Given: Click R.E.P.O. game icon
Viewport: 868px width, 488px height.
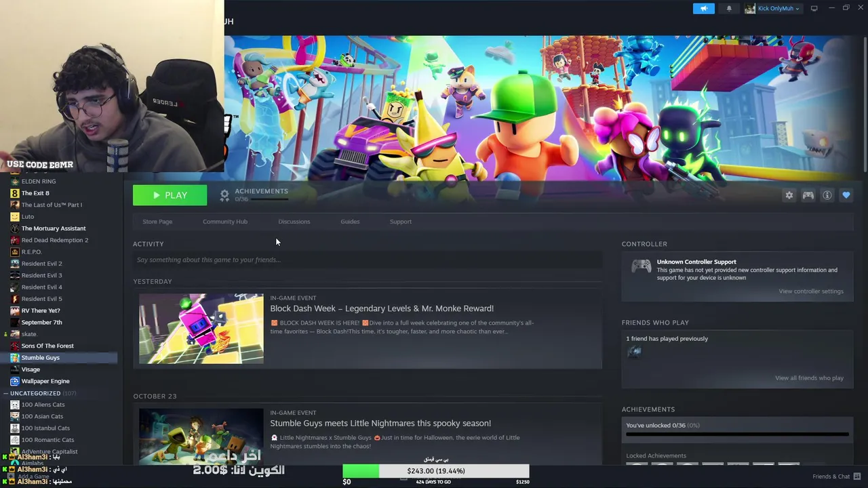Looking at the screenshot, I should tap(14, 252).
